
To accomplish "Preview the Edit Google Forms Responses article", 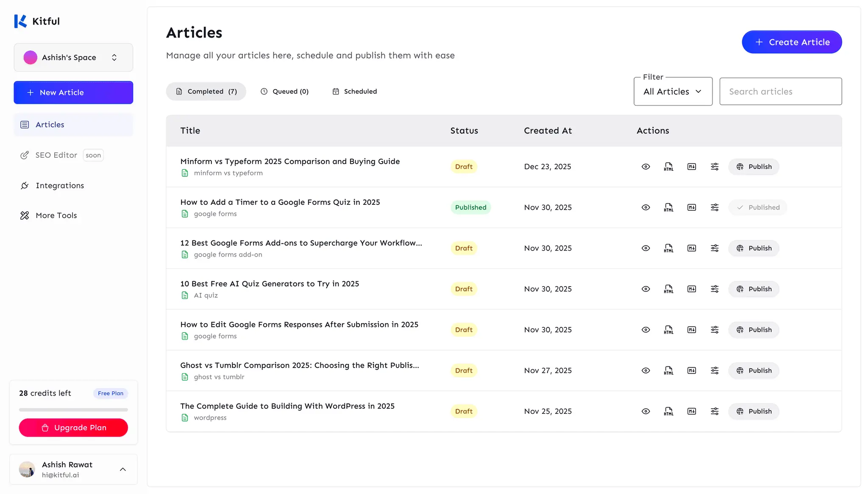I will coord(645,329).
